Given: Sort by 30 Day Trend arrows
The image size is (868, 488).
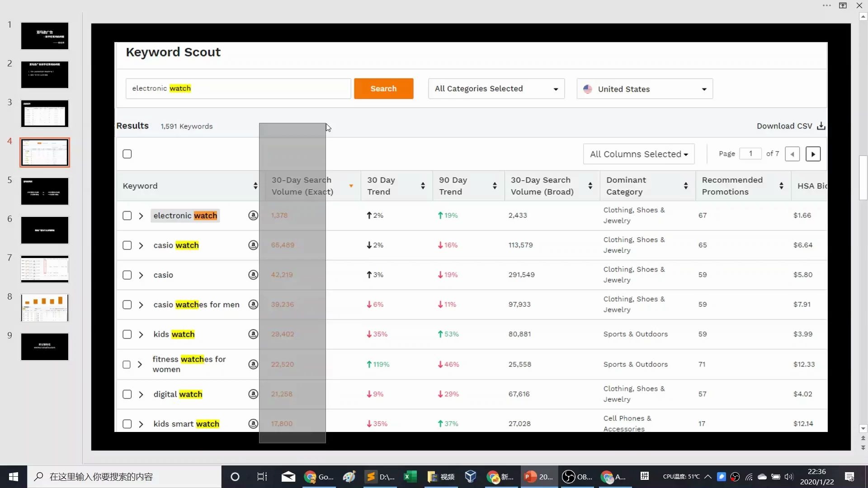Looking at the screenshot, I should pos(423,186).
